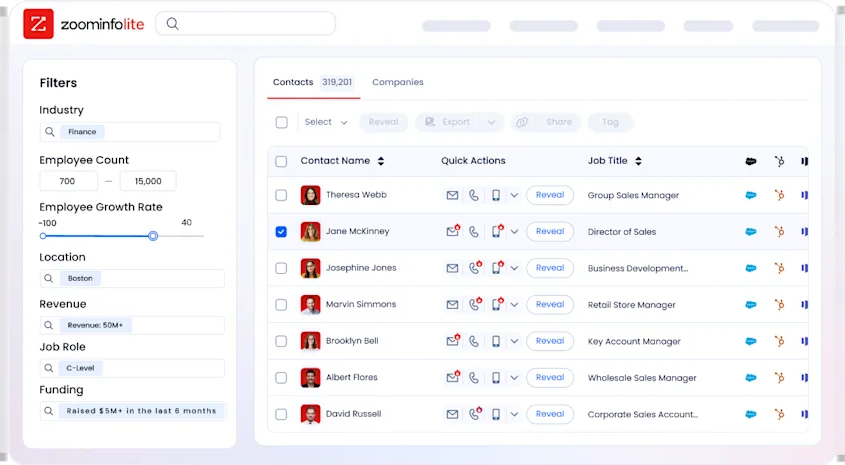
Task: Click Salesforce icon in Brooklyn Bell row
Action: [751, 341]
